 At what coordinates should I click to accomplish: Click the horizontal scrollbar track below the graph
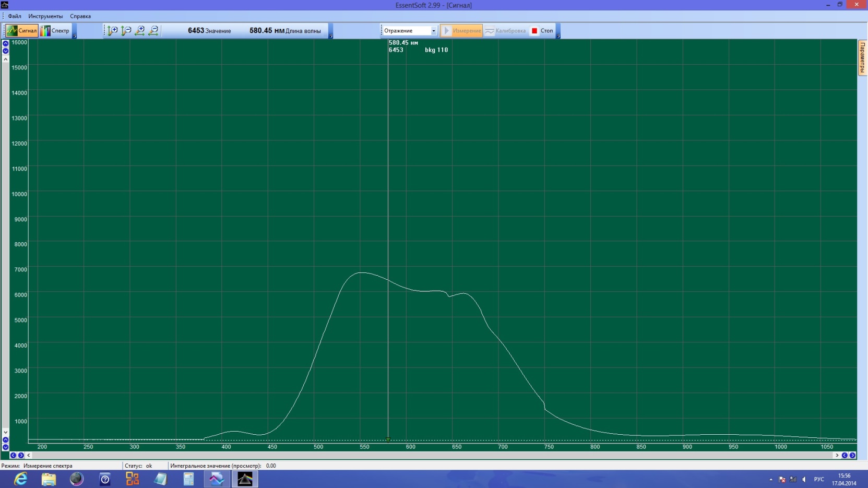pos(418,455)
